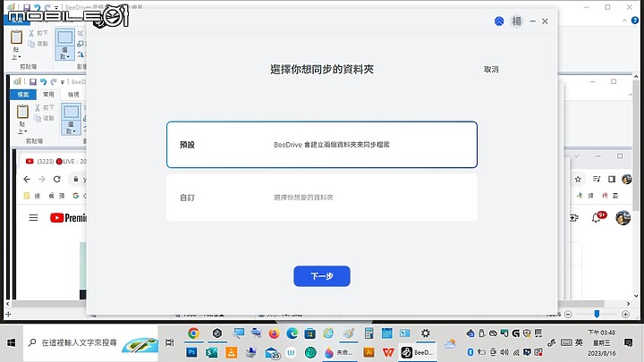Click 貼上 paste icon in Paint ribbon
644x362 pixels.
pos(16,38)
